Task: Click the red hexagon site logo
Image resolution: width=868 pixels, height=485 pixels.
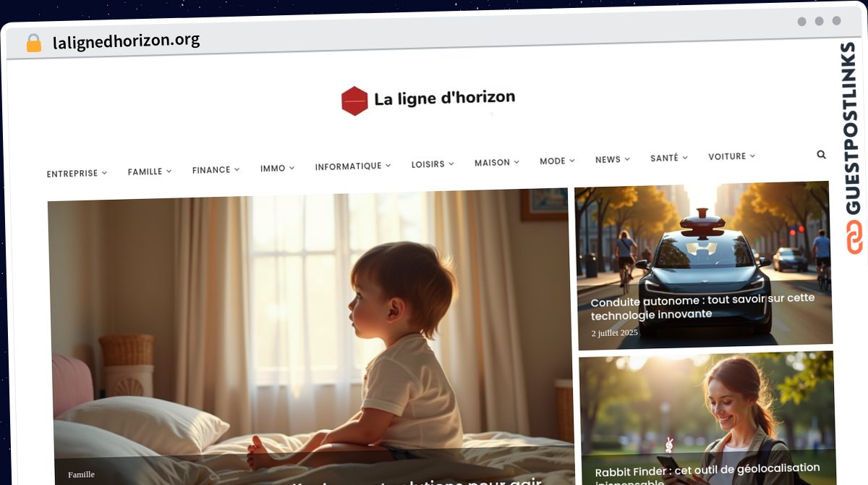Action: click(x=354, y=101)
